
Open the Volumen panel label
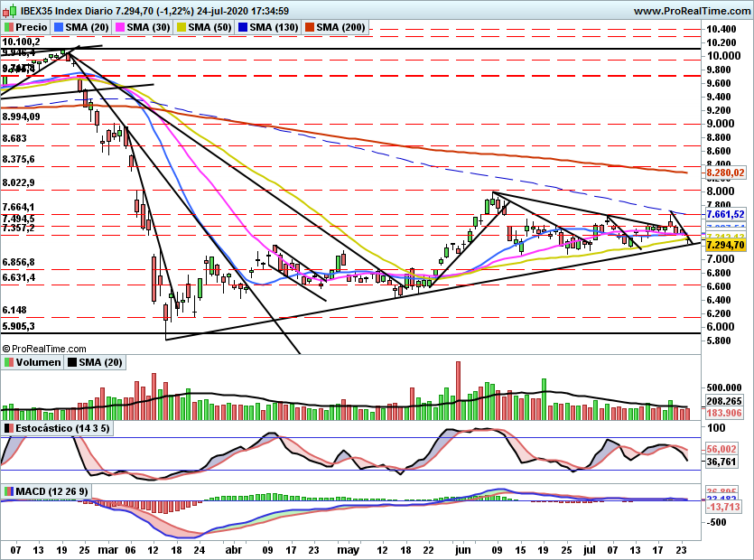tap(33, 362)
